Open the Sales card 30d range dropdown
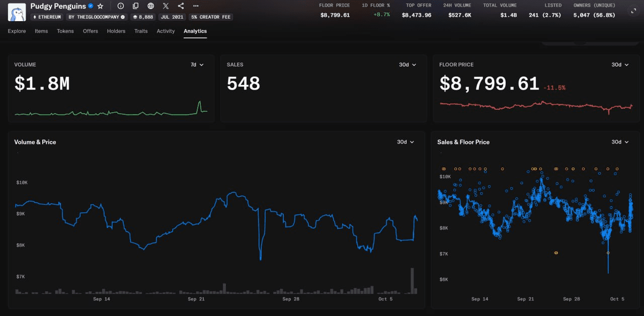Screen dimensions: 644x316 point(407,65)
